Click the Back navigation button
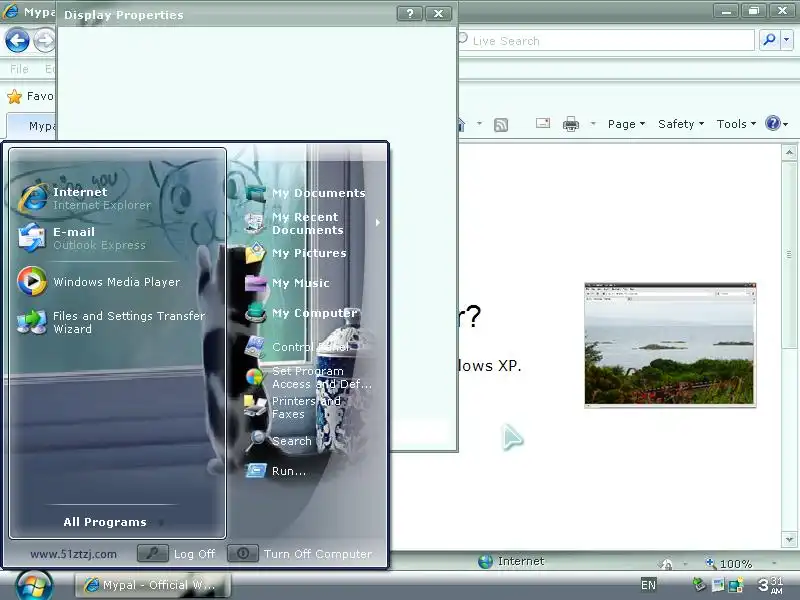Viewport: 800px width, 600px height. pyautogui.click(x=17, y=41)
